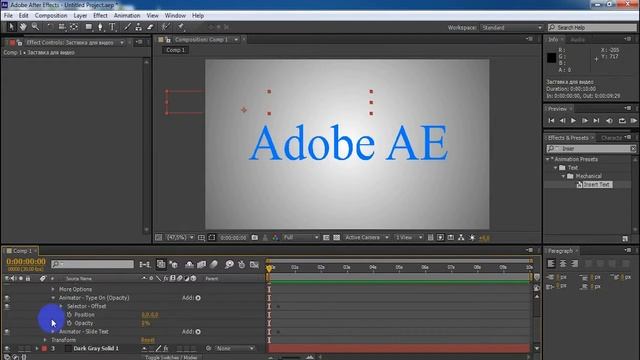The width and height of the screenshot is (640, 360).
Task: Select the Hand tool
Action: pos(23,27)
